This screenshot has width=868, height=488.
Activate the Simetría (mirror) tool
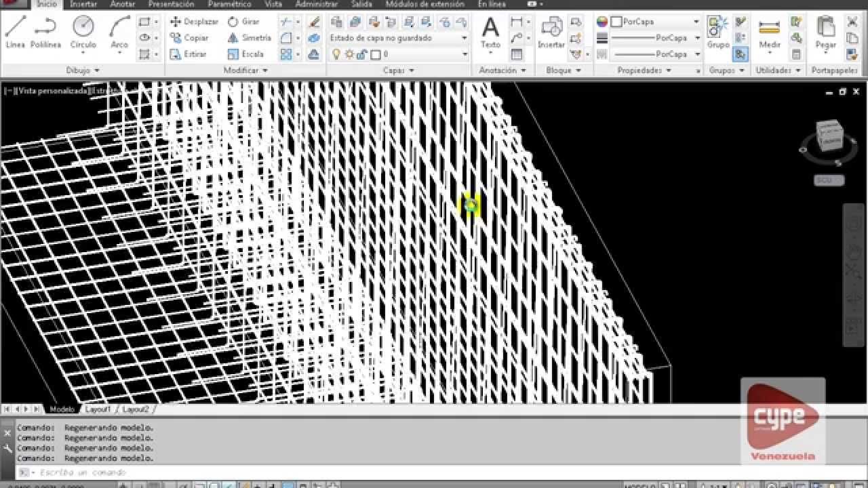coord(249,38)
